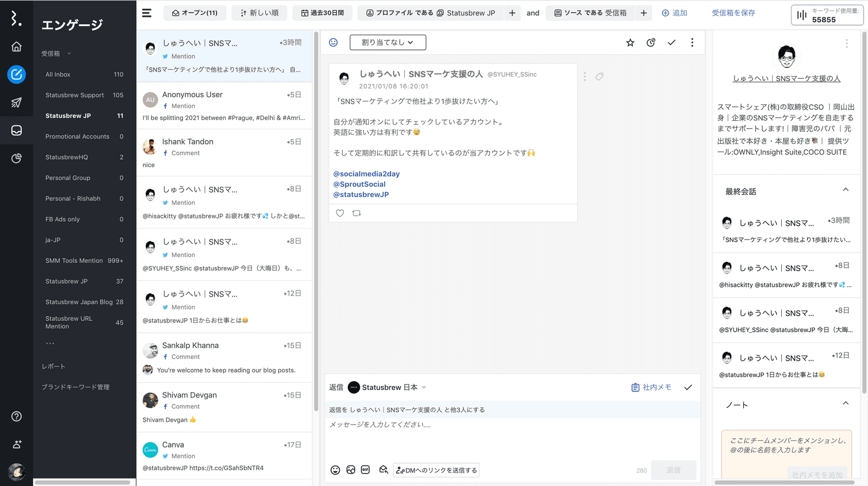Select Statusbrew Support inbox

pyautogui.click(x=75, y=95)
